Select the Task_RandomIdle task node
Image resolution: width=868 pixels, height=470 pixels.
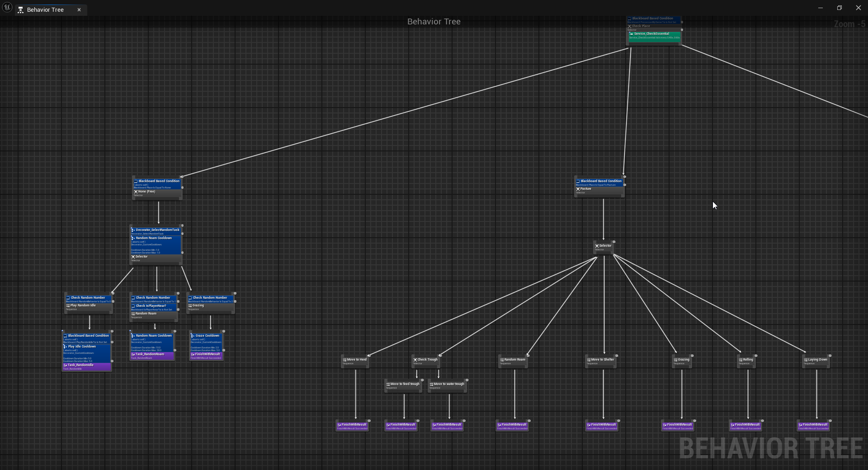pyautogui.click(x=87, y=367)
